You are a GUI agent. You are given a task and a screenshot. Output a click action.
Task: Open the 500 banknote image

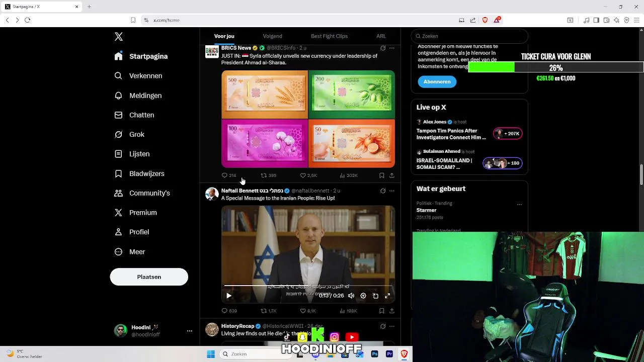(x=264, y=94)
